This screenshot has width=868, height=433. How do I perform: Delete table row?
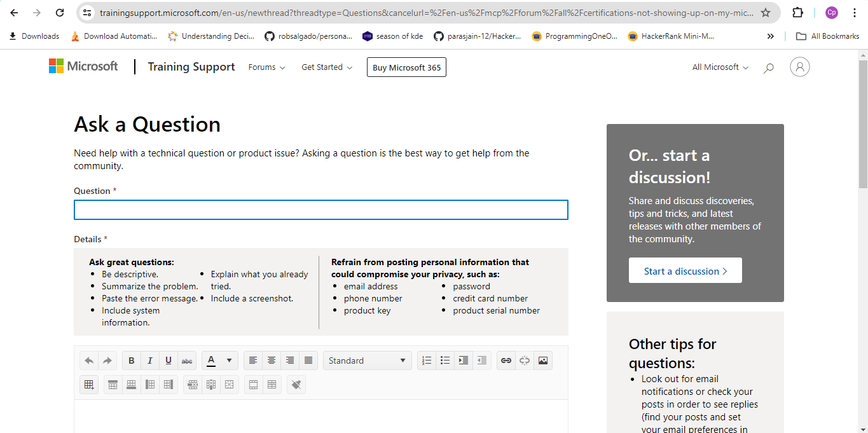tap(193, 385)
